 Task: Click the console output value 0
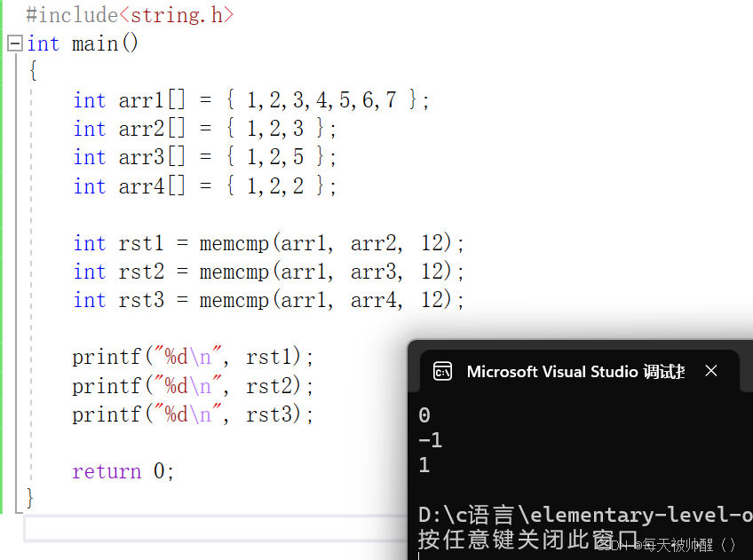[x=424, y=415]
